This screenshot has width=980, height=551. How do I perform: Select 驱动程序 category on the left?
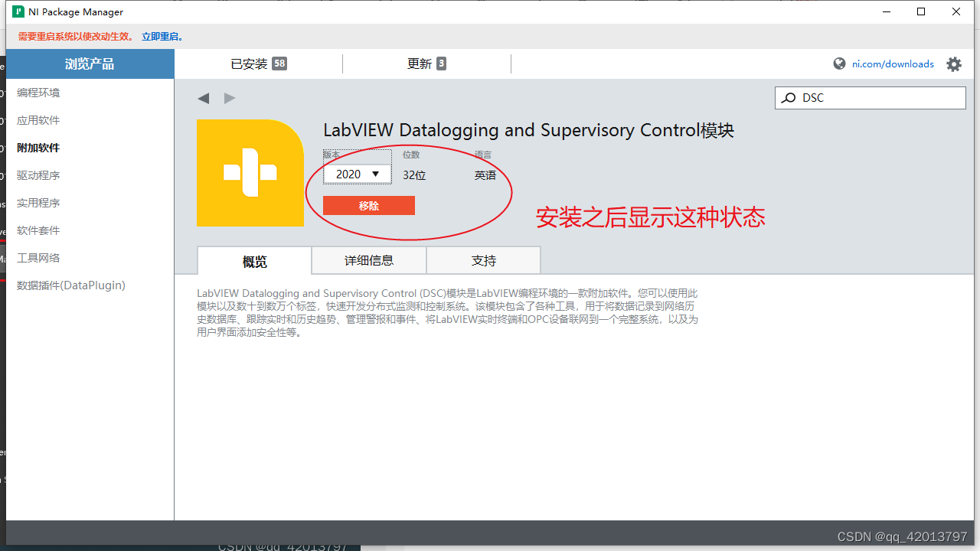click(37, 174)
